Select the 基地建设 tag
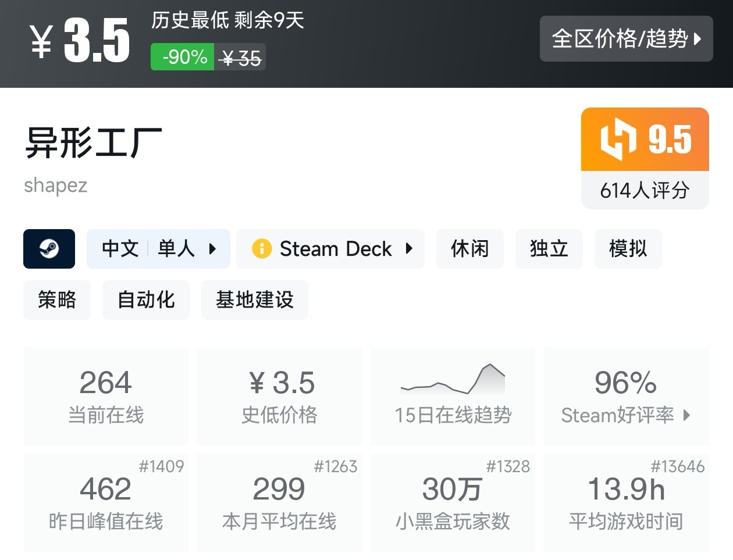Screen dimensions: 733x560 click(x=255, y=300)
